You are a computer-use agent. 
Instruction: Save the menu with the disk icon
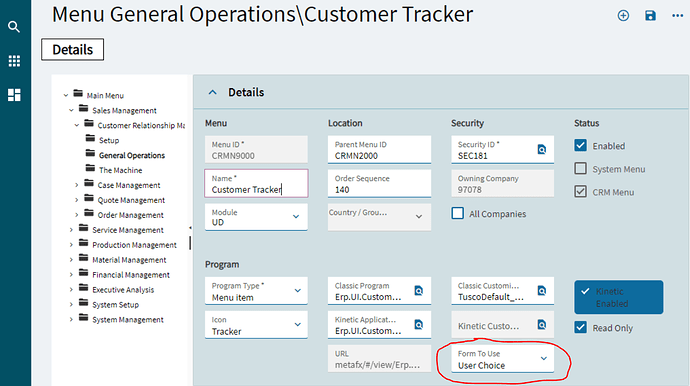[x=650, y=16]
